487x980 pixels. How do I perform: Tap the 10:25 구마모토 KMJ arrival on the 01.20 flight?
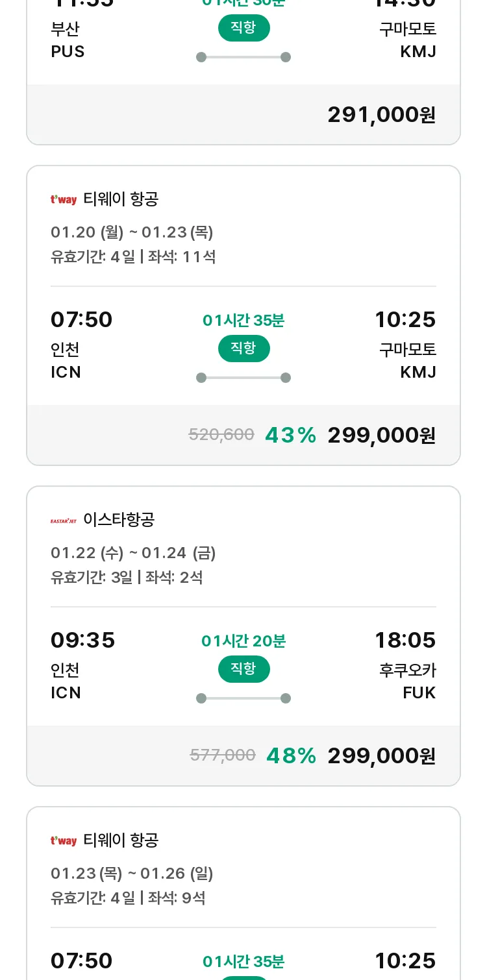coord(406,345)
